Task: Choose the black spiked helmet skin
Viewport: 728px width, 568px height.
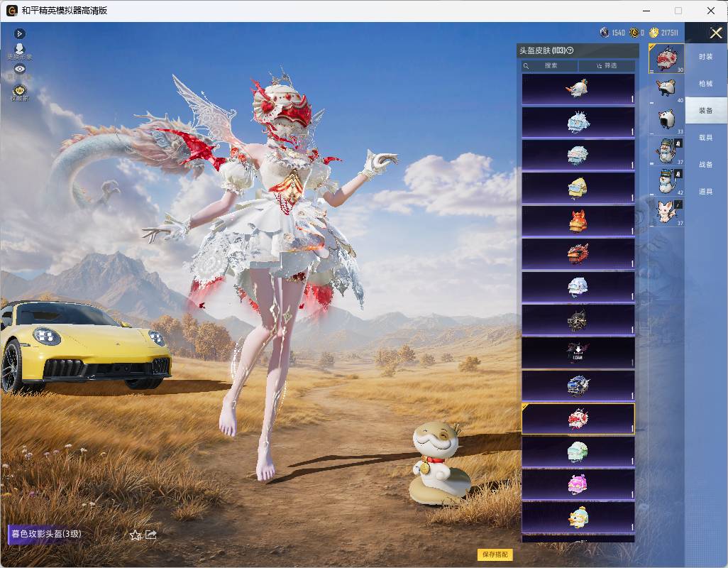Action: (578, 319)
